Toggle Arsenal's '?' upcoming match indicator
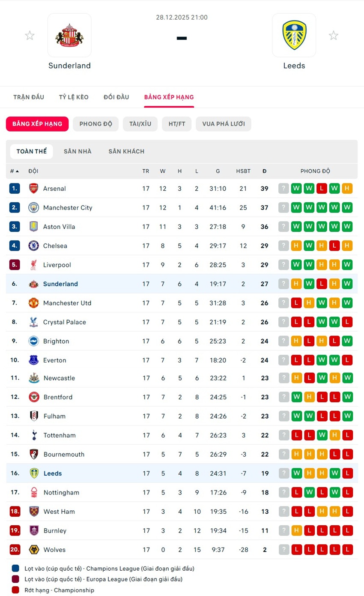Image resolution: width=364 pixels, height=596 pixels. [x=283, y=188]
